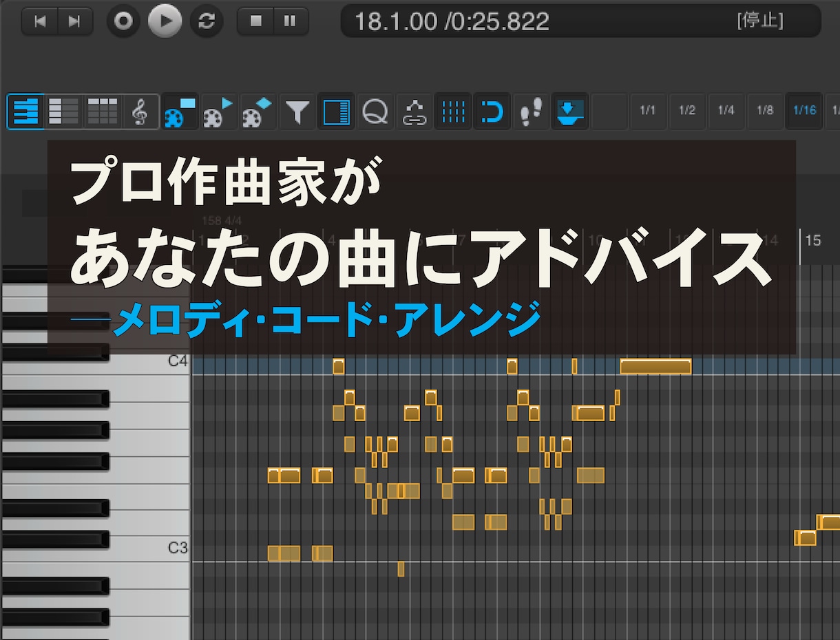The image size is (840, 640).
Task: Jump to next marker in transport
Action: point(74,21)
